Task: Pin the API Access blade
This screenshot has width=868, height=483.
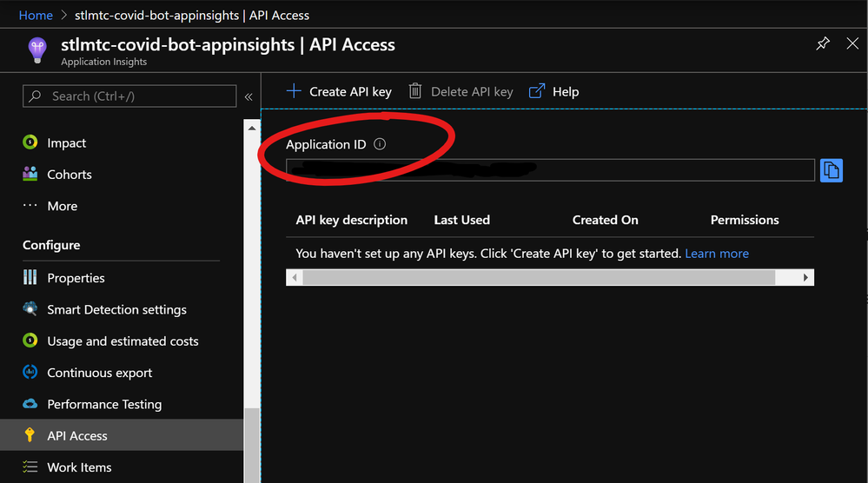Action: point(823,43)
